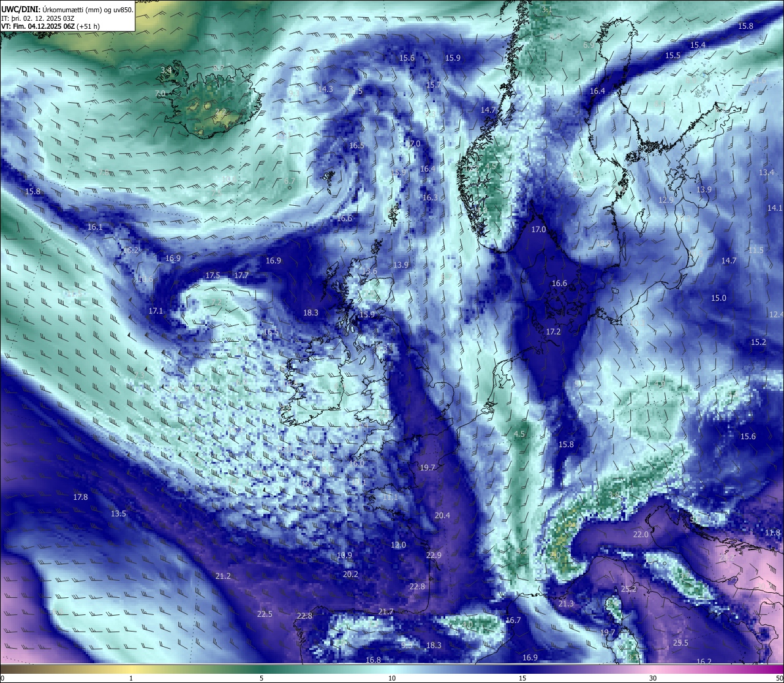This screenshot has width=784, height=683.
Task: Click the value label "22.5"
Action: (x=265, y=614)
